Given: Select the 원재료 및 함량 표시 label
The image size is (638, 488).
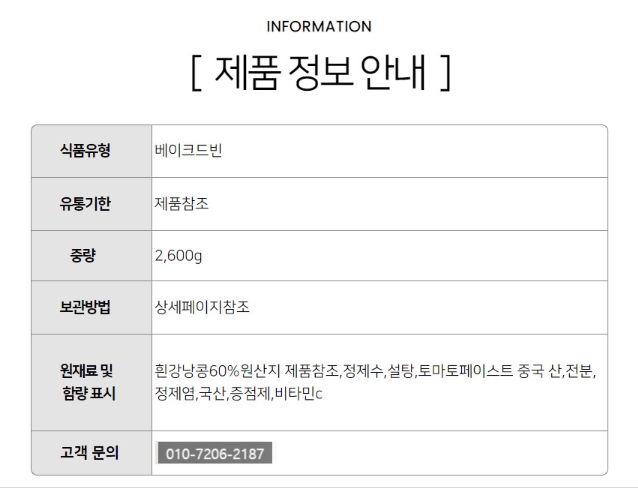Looking at the screenshot, I should (x=87, y=382).
